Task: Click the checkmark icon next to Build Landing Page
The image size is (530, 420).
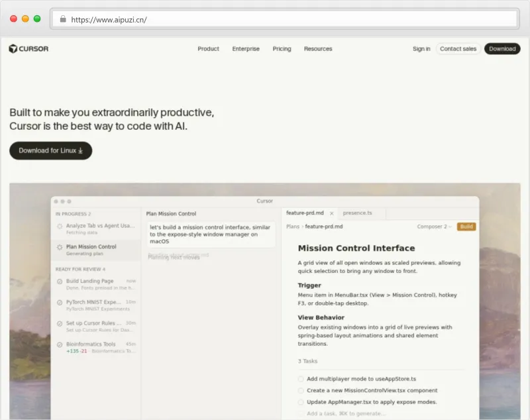Action: point(60,282)
